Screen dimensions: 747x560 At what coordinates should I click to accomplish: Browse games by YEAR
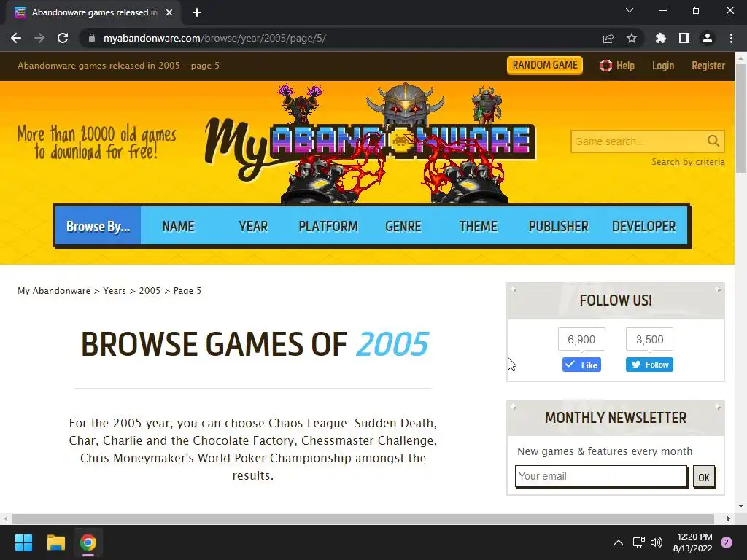253,226
